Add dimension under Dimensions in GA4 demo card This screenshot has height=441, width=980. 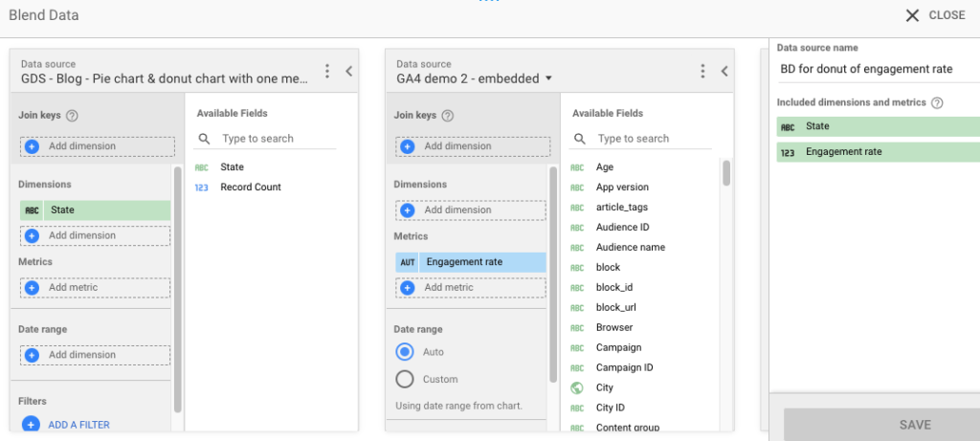(x=471, y=209)
